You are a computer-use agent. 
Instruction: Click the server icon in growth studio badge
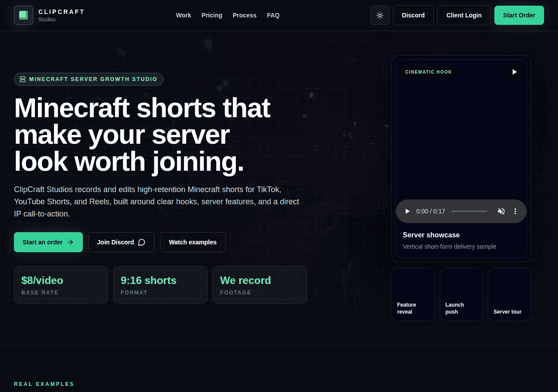point(23,79)
